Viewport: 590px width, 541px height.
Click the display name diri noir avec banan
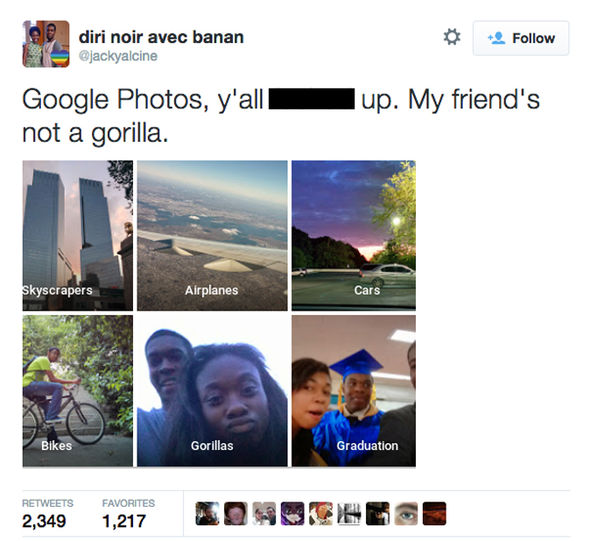point(161,37)
